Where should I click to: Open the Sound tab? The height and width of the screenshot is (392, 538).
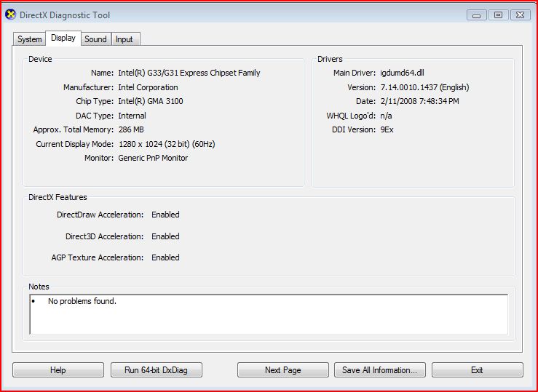click(x=95, y=39)
